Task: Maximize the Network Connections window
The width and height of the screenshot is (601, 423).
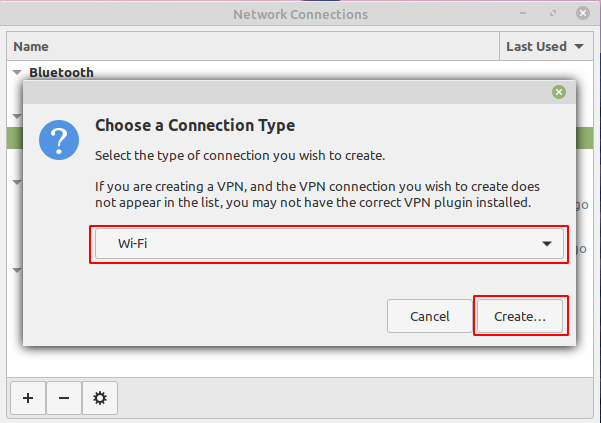Action: [x=552, y=15]
